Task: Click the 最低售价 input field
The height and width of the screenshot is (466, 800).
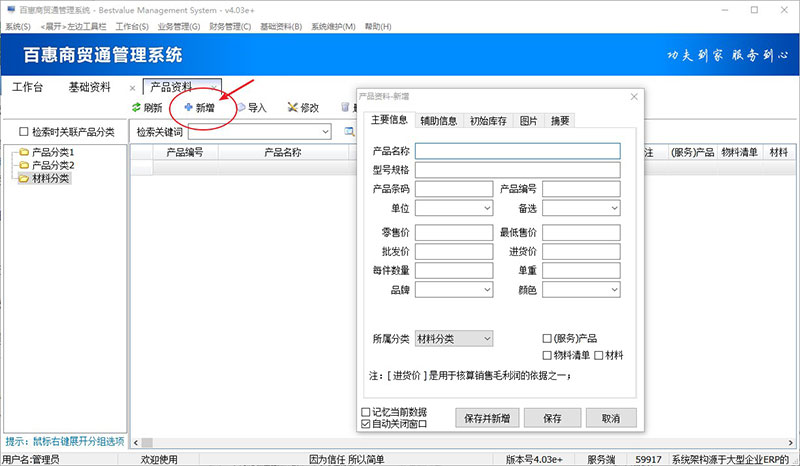Action: [x=581, y=233]
